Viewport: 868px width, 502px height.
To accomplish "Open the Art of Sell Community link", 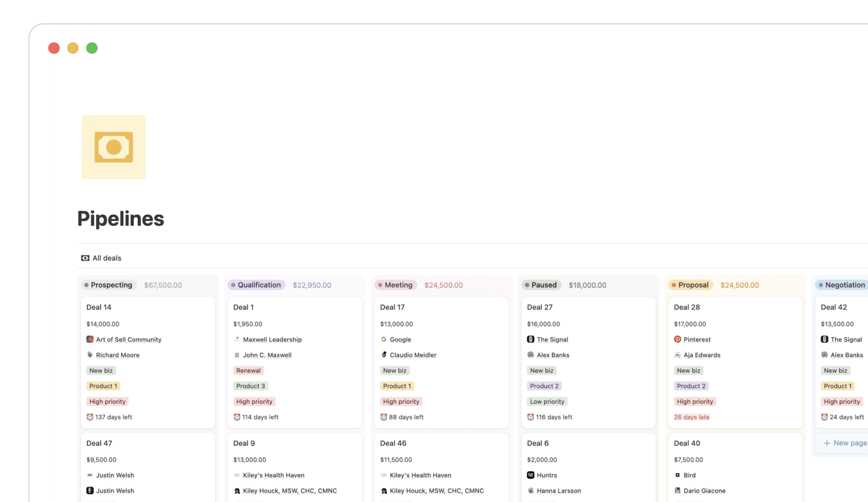I will click(129, 340).
